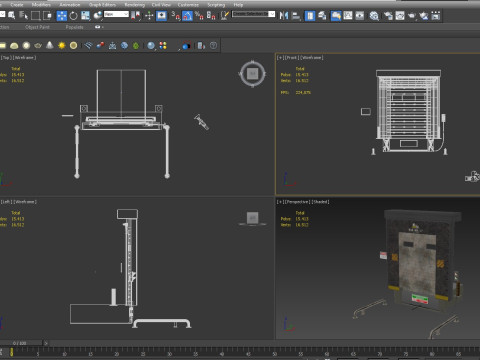
Task: Open the Graph Editors menu
Action: (102, 5)
